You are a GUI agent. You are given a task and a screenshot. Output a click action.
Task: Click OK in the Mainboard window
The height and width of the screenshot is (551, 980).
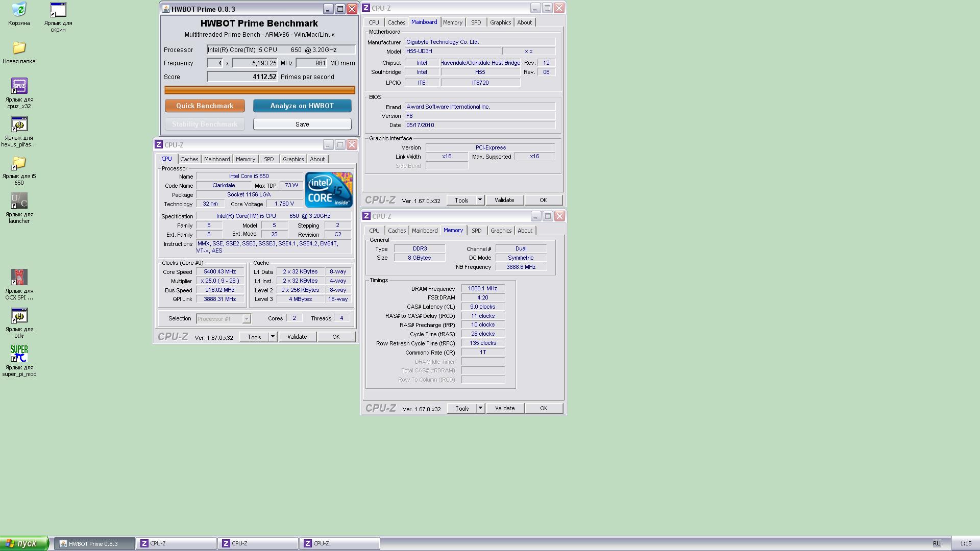tap(543, 200)
